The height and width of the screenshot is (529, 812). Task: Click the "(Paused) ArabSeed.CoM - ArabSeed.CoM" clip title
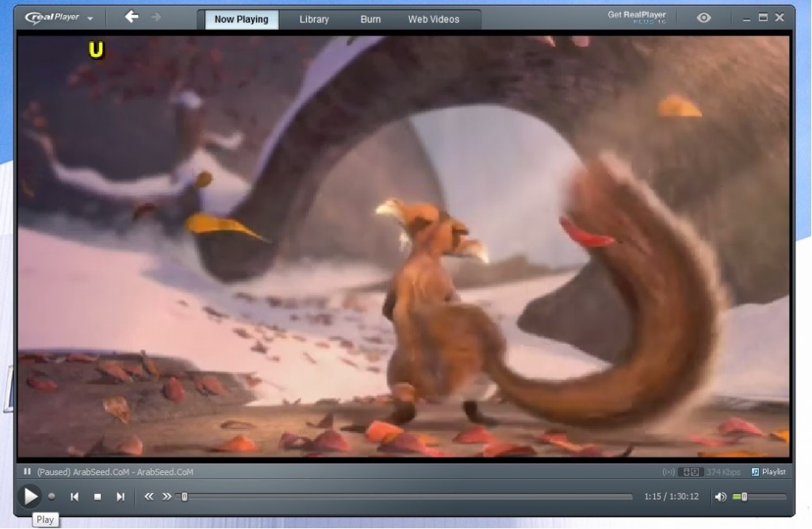(115, 472)
